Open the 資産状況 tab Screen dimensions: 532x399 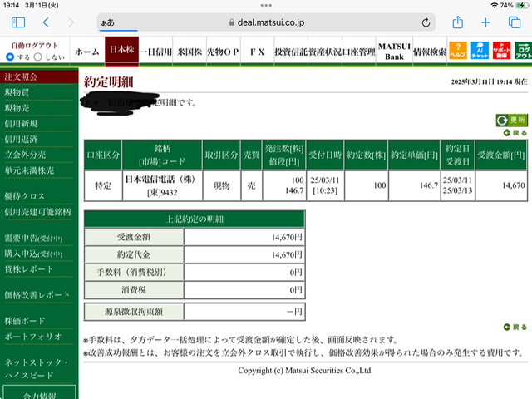325,52
